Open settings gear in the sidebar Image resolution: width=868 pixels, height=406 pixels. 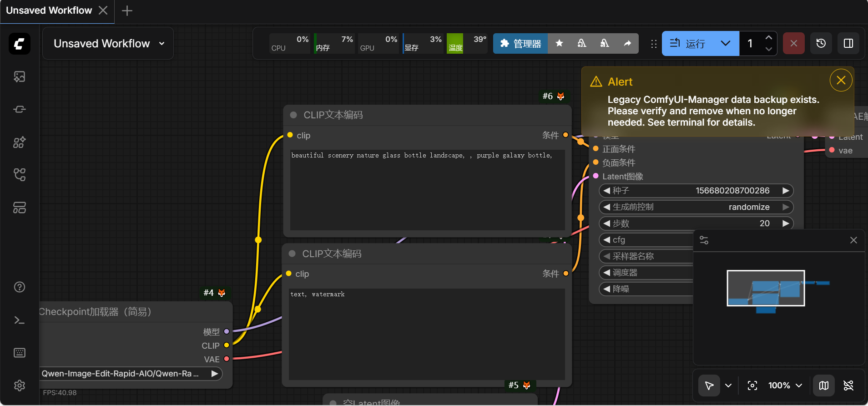click(20, 386)
